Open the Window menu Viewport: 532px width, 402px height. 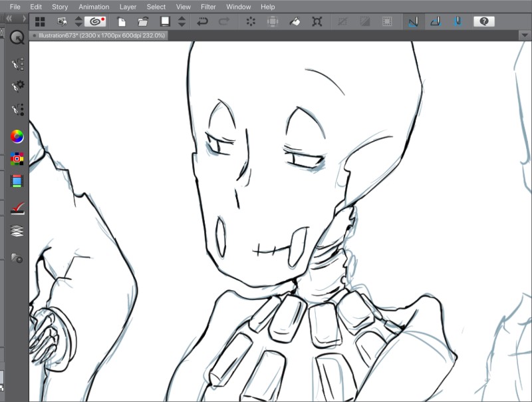click(x=239, y=7)
